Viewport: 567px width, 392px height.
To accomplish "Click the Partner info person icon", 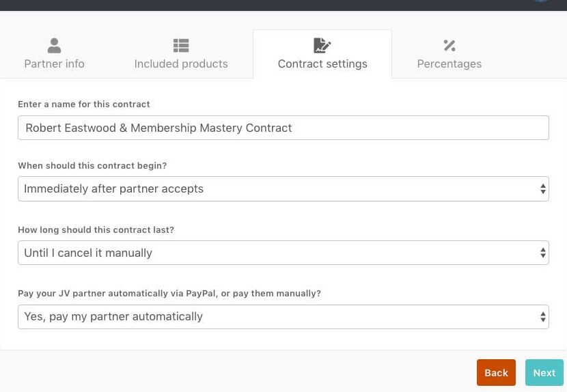I will pyautogui.click(x=54, y=46).
